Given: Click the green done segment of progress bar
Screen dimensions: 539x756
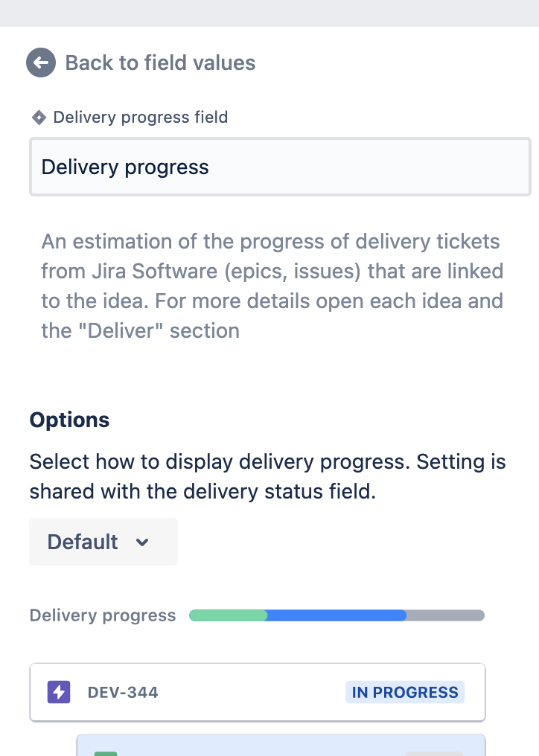Looking at the screenshot, I should coord(229,615).
